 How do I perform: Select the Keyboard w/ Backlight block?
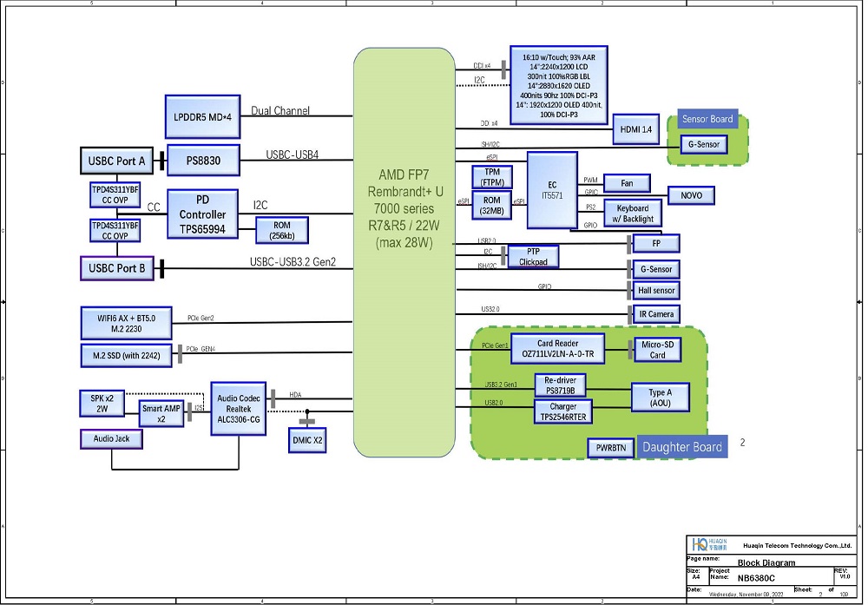coord(633,214)
